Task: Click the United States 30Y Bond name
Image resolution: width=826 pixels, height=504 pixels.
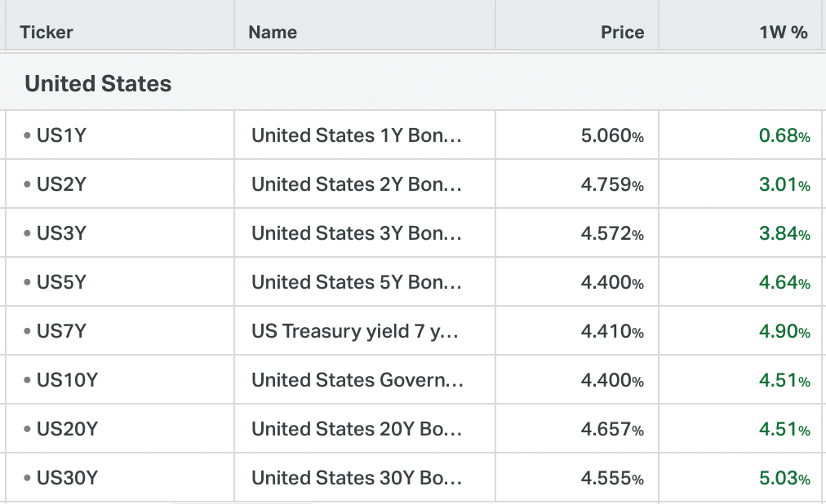Action: tap(357, 478)
